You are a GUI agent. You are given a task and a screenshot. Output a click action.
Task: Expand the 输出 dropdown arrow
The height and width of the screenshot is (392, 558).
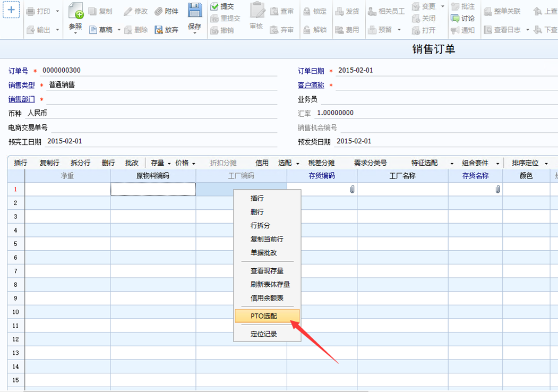pos(57,30)
